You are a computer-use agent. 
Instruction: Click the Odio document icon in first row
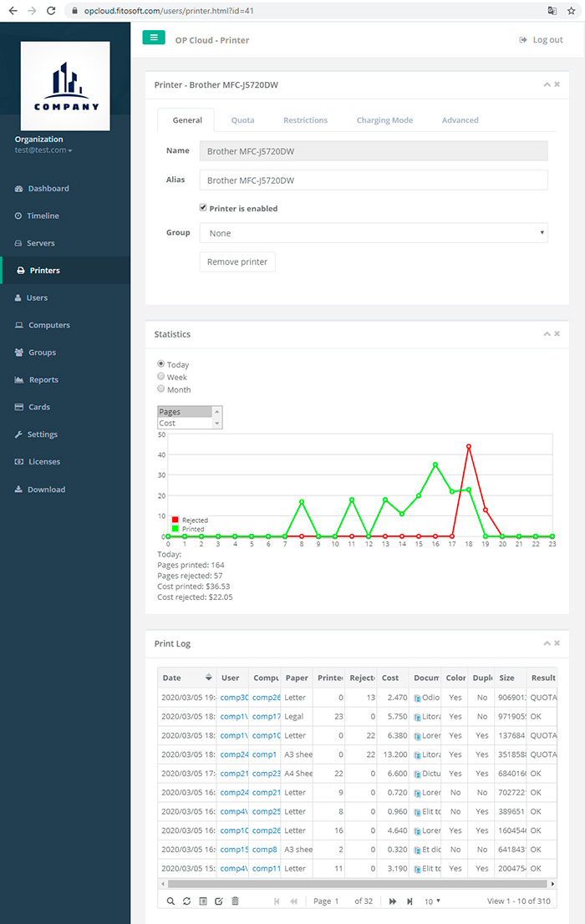point(417,698)
